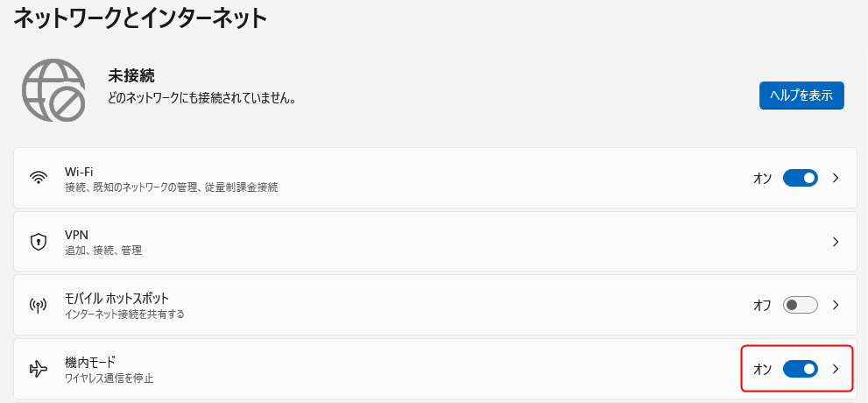868x403 pixels.
Task: Click the ヘルプを表示 button
Action: (x=801, y=95)
